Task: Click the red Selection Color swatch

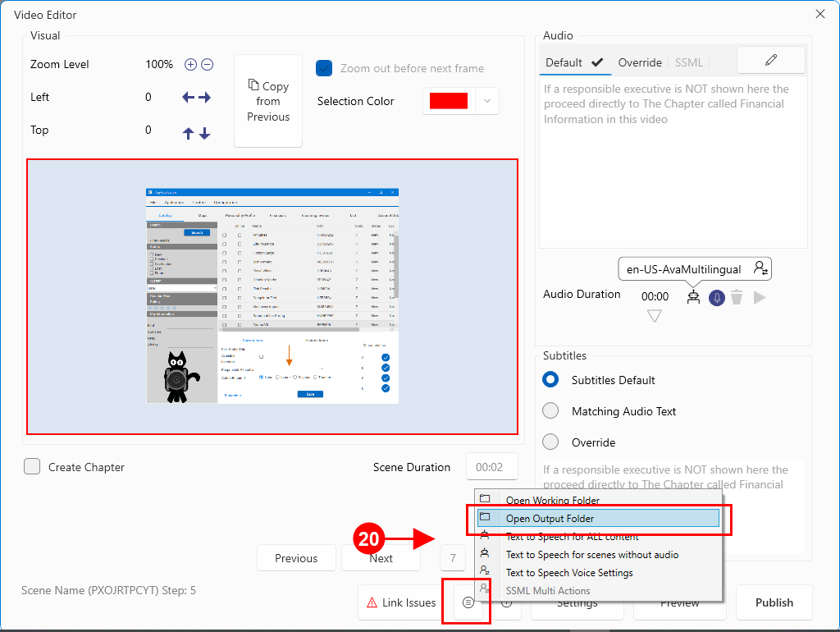Action: [448, 101]
